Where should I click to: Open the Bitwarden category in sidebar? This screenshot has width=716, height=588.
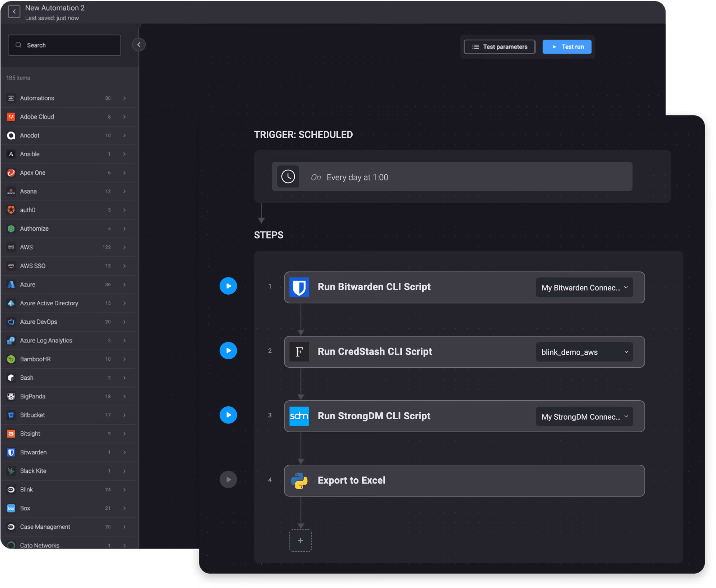click(68, 452)
